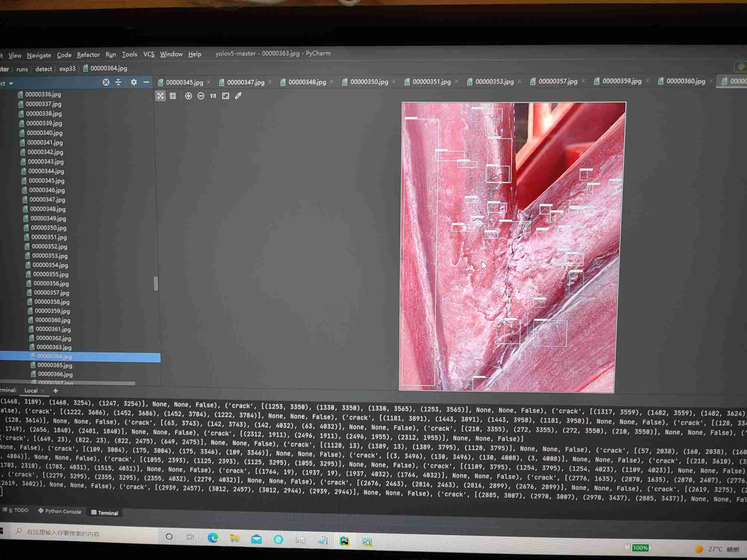Image resolution: width=747 pixels, height=560 pixels.
Task: Zoom in on the image
Action: pyautogui.click(x=189, y=96)
